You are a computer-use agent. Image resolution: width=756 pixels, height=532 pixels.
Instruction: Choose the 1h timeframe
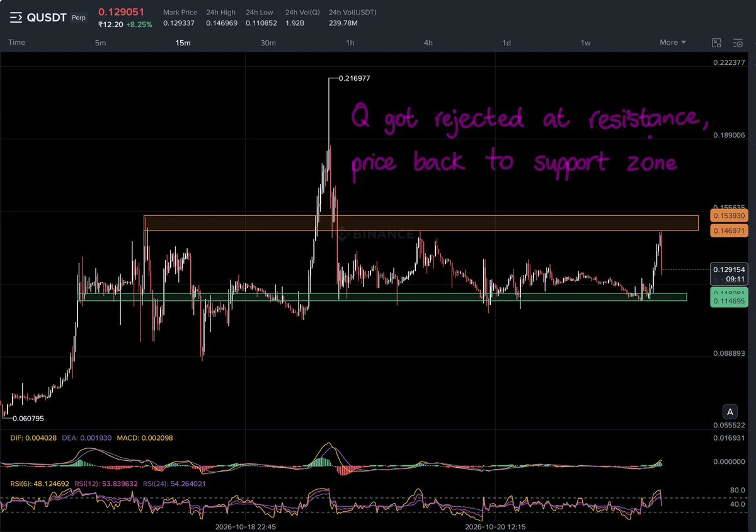pos(350,43)
